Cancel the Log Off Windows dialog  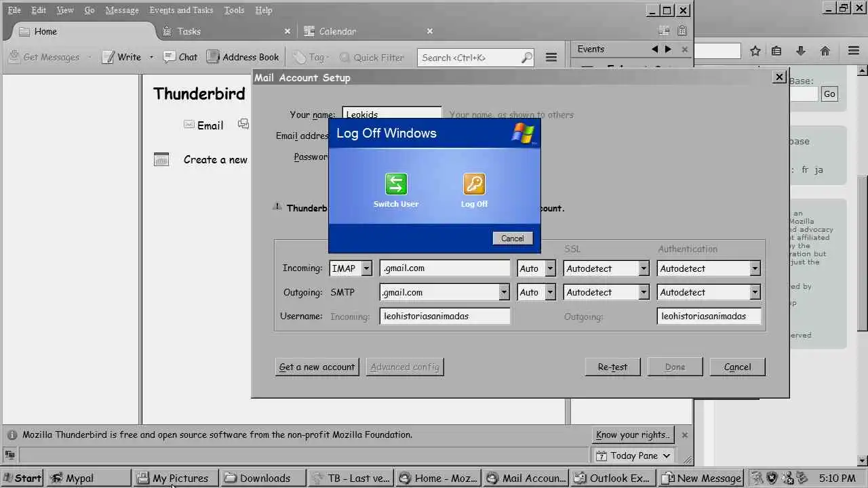(512, 238)
